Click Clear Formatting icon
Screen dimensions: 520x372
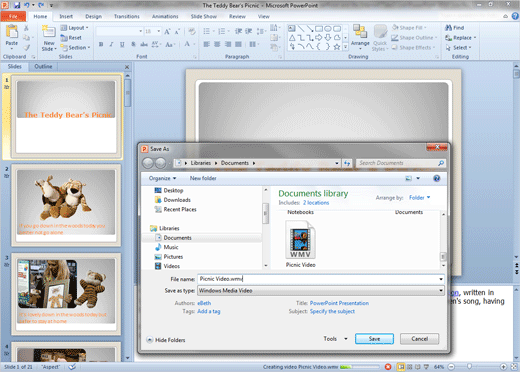192,31
